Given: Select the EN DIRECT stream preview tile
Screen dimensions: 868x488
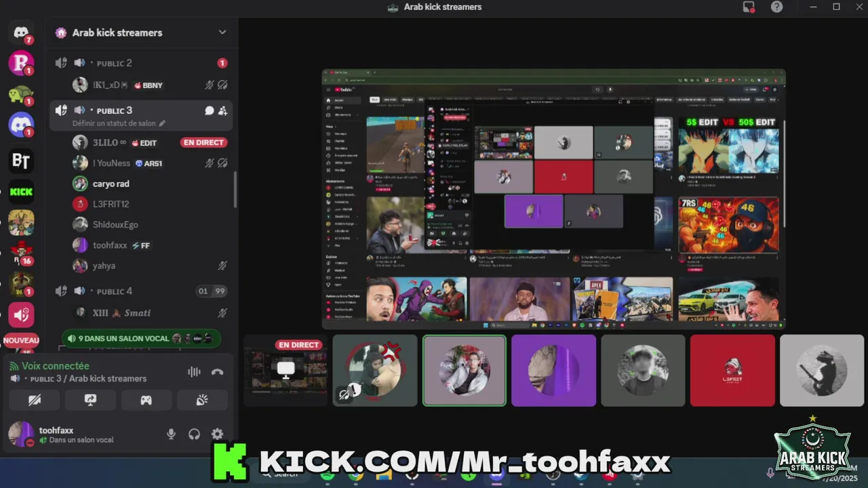Looking at the screenshot, I should [285, 370].
